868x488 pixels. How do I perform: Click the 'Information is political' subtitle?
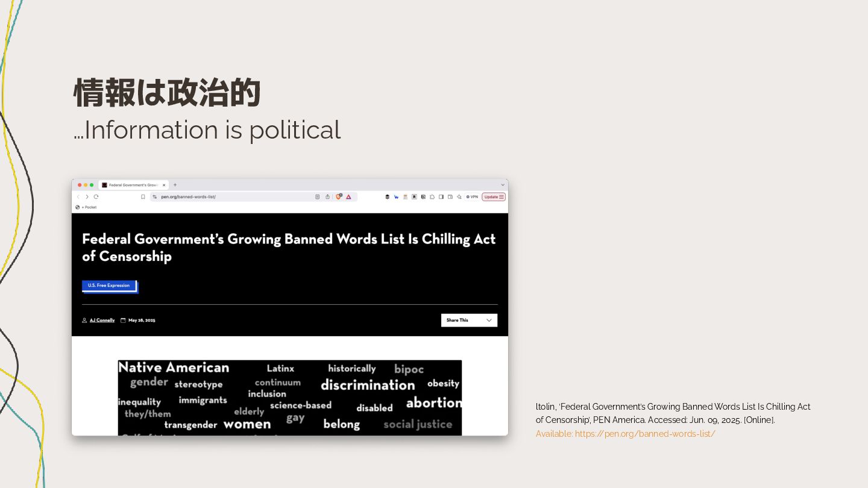(207, 130)
